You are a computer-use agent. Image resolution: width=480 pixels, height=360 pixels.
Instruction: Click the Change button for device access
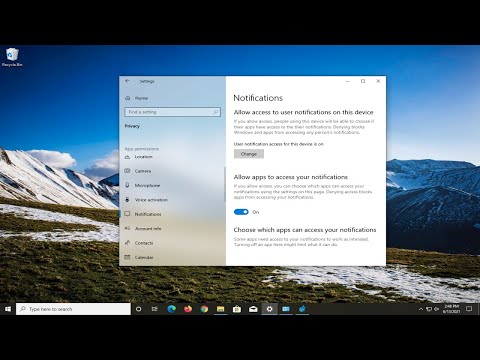(249, 154)
